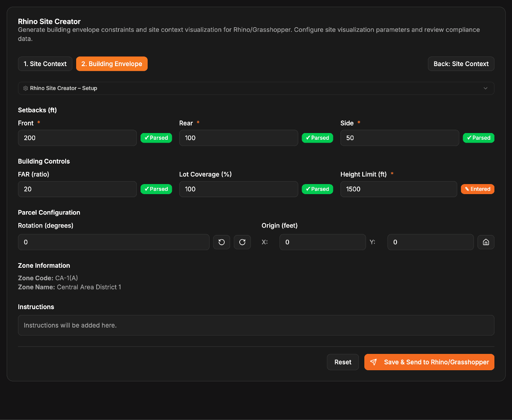This screenshot has height=420, width=512.
Task: Click Save & Send to Rhino/Grasshopper
Action: 429,362
